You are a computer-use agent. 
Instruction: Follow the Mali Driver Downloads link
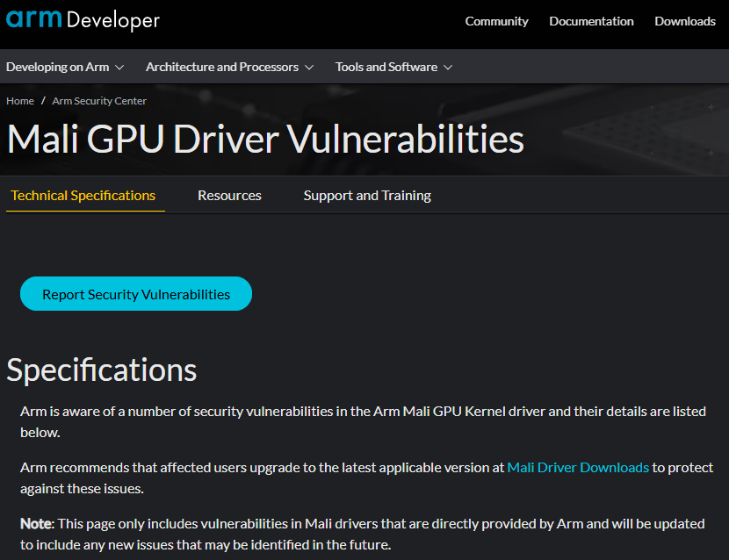click(x=578, y=467)
